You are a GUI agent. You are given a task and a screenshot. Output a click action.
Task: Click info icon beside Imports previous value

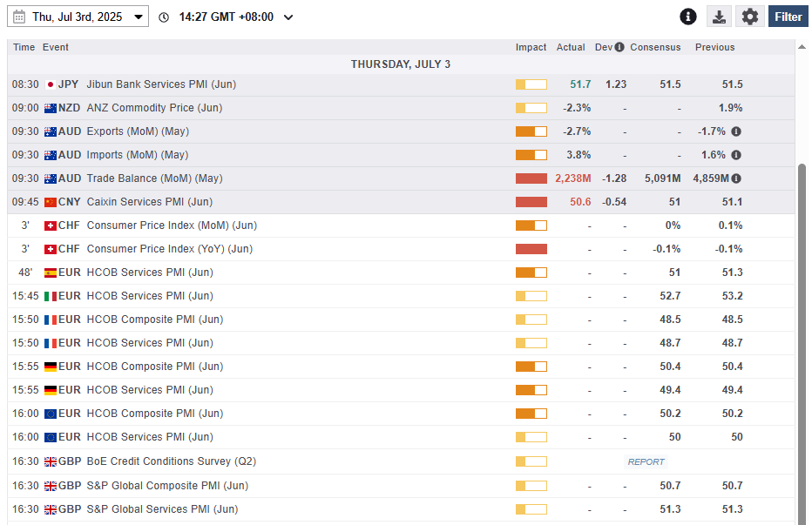tap(736, 155)
